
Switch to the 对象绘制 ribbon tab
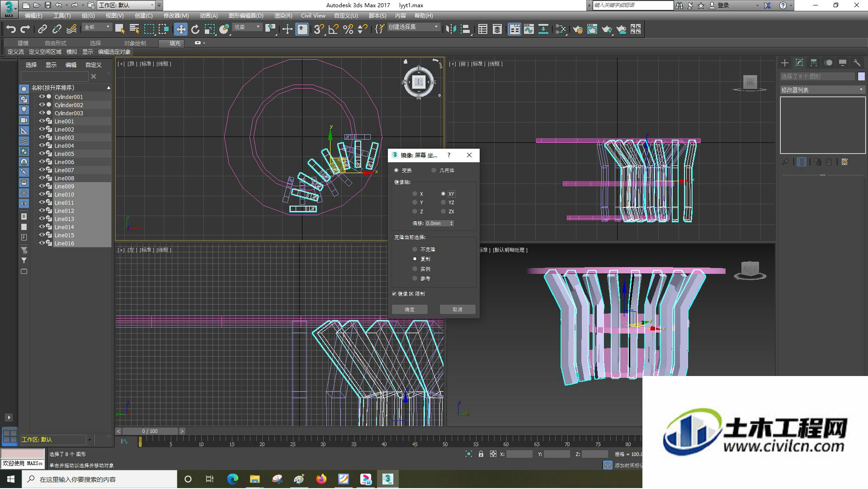135,43
